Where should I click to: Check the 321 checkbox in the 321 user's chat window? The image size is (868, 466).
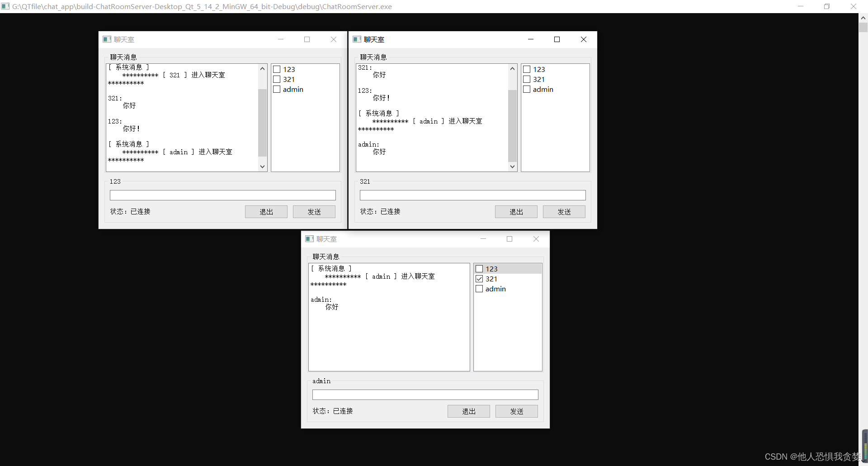[527, 79]
